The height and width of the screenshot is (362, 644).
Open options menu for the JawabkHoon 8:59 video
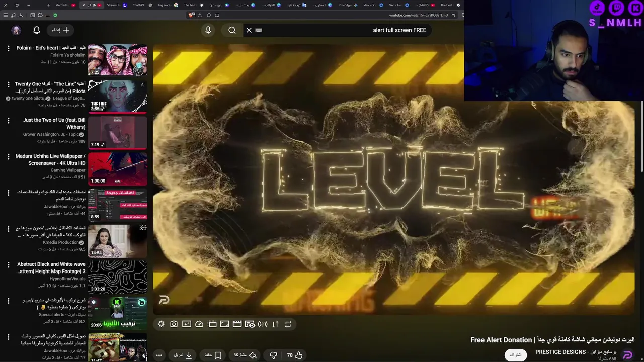[x=8, y=193]
